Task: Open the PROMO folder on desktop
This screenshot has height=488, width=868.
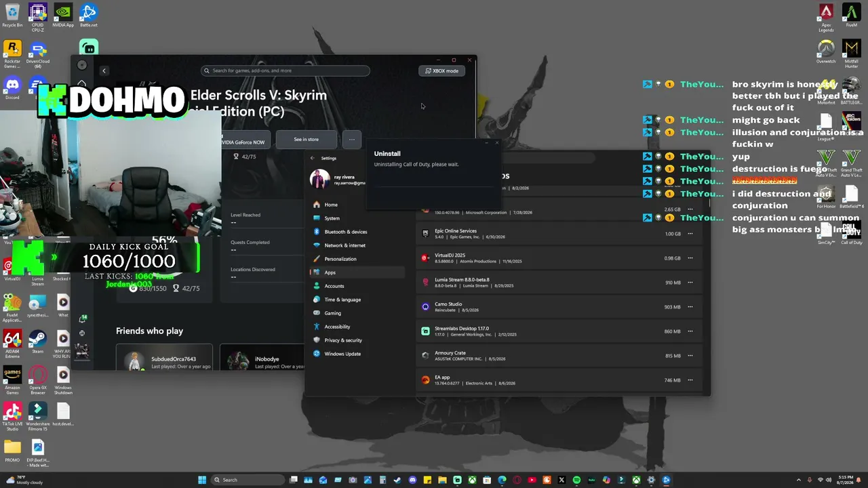Action: pyautogui.click(x=12, y=451)
